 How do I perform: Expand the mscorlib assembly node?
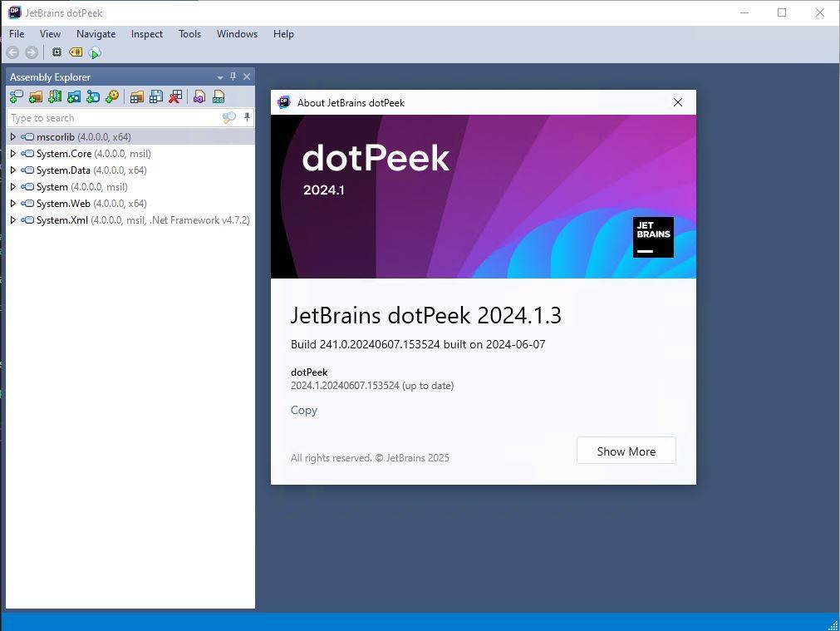pyautogui.click(x=12, y=136)
